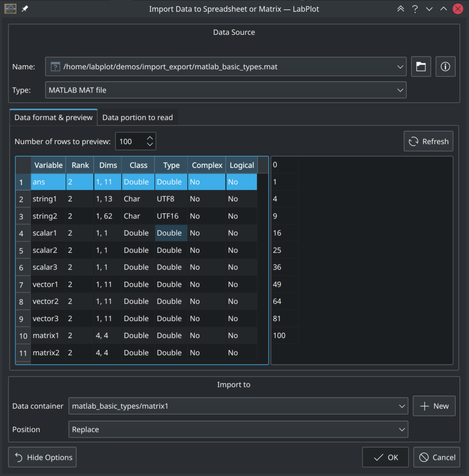Switch to the Data portion to read tab

tap(138, 117)
